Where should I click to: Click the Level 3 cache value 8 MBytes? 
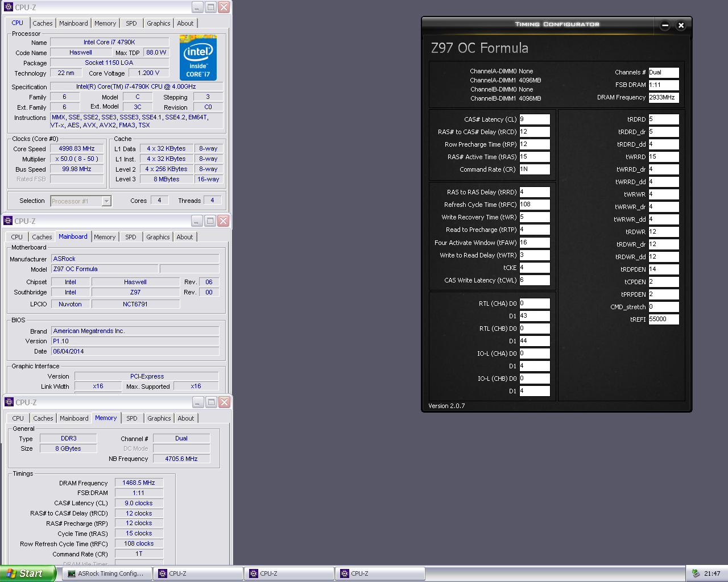click(x=166, y=180)
